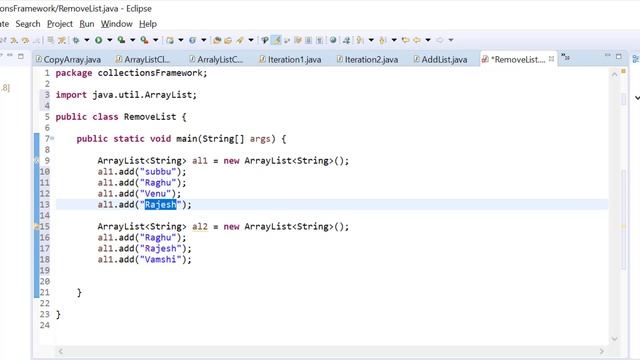
Task: Click the greyed Forward navigation arrow
Action: point(440,40)
